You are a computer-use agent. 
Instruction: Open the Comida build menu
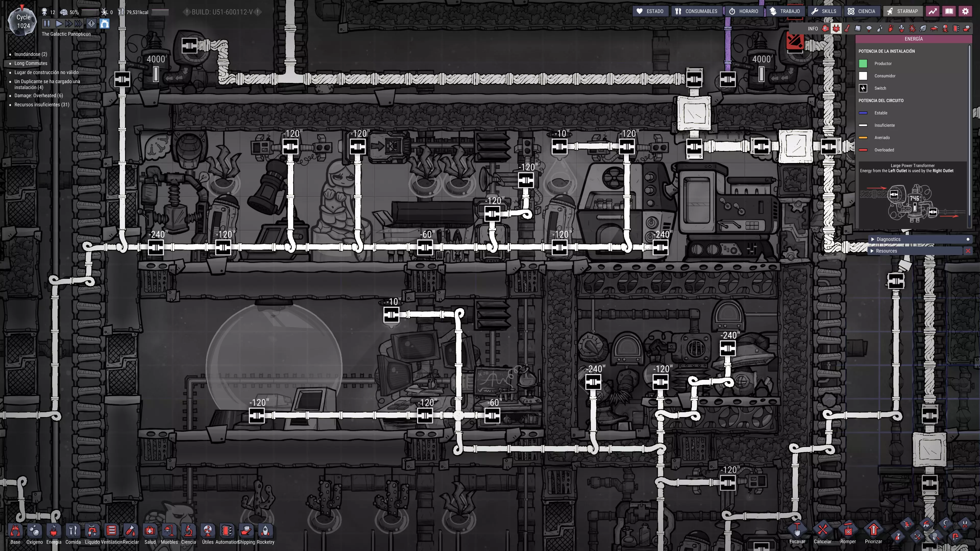[73, 531]
